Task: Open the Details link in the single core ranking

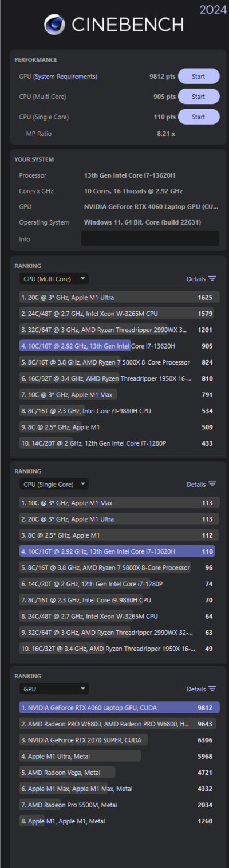Action: 196,484
